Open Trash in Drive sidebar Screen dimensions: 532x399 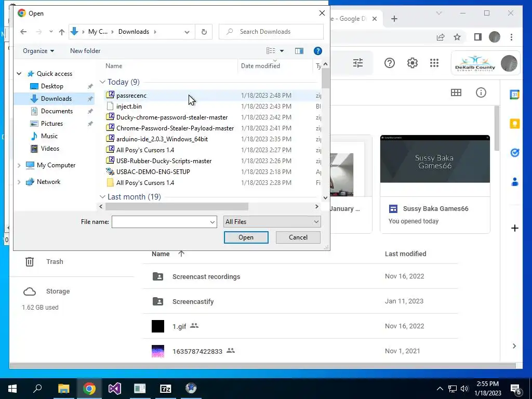[x=54, y=262]
